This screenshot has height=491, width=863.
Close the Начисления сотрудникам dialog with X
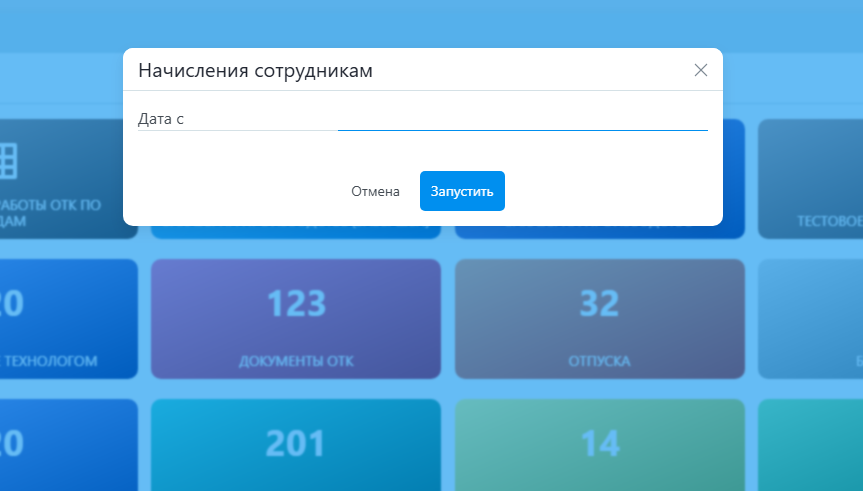(701, 70)
